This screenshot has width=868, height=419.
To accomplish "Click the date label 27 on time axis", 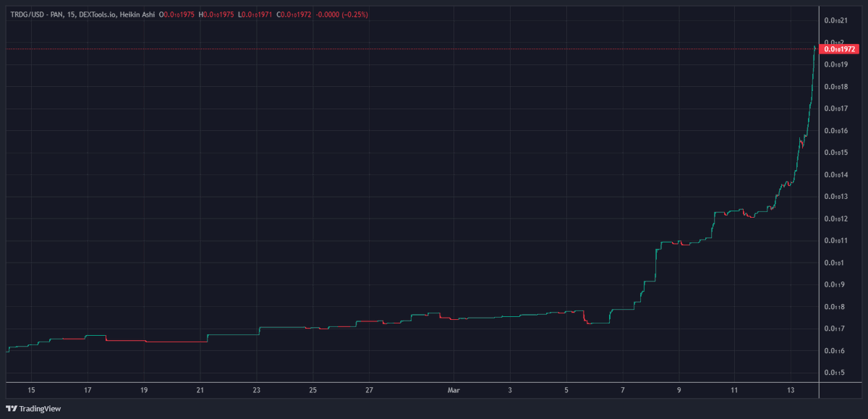I will point(370,389).
